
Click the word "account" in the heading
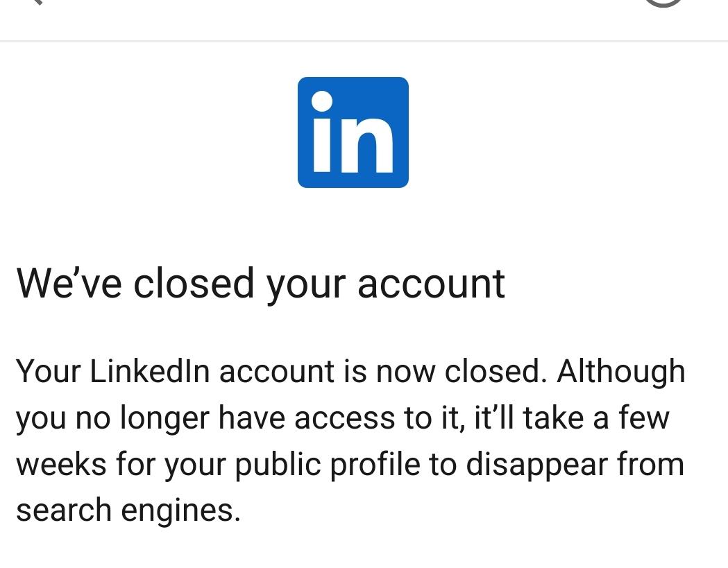click(432, 284)
